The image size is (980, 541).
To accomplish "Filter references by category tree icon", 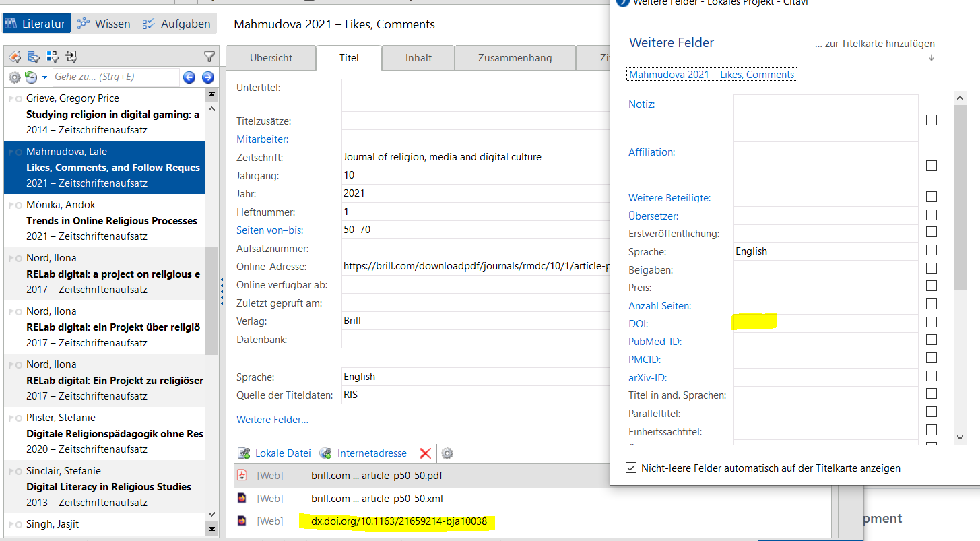I will pyautogui.click(x=33, y=57).
